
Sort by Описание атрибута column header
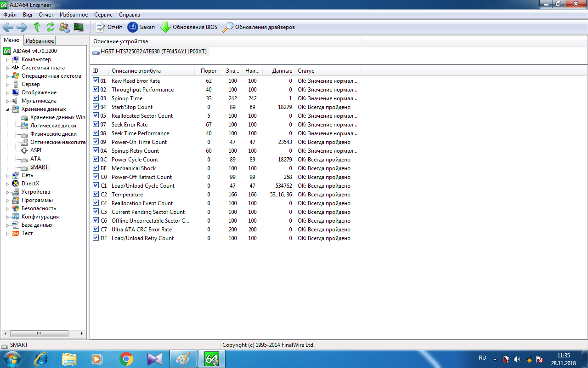tap(152, 71)
